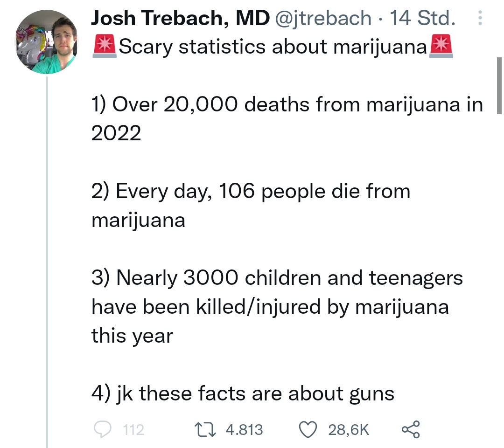View the 28,6K likes count
This screenshot has width=504, height=448.
click(x=349, y=430)
